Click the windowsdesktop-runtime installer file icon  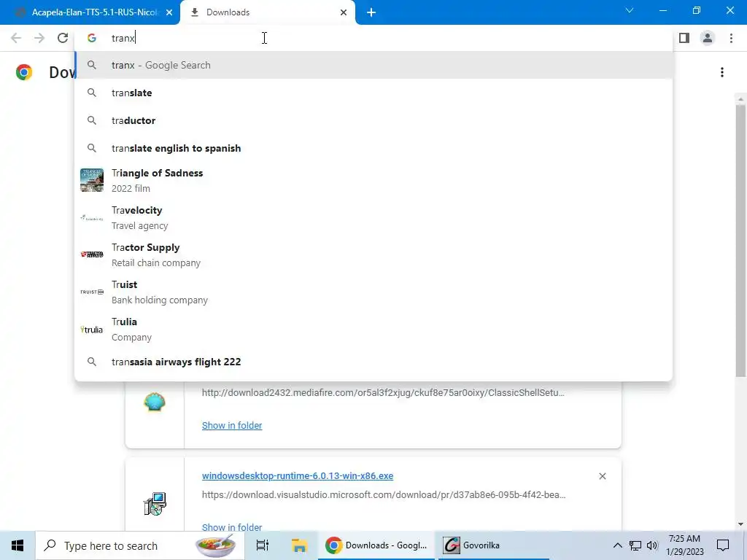(x=155, y=504)
